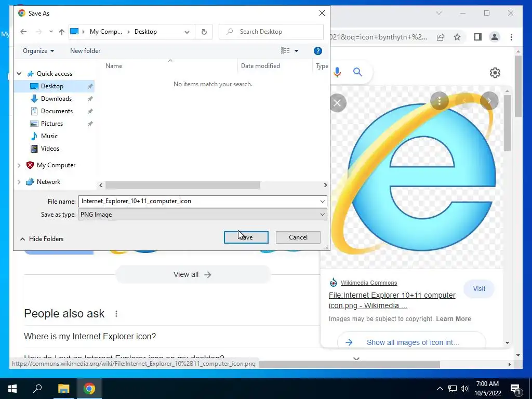The height and width of the screenshot is (399, 532).
Task: Sort files by Date modified column
Action: [260, 66]
